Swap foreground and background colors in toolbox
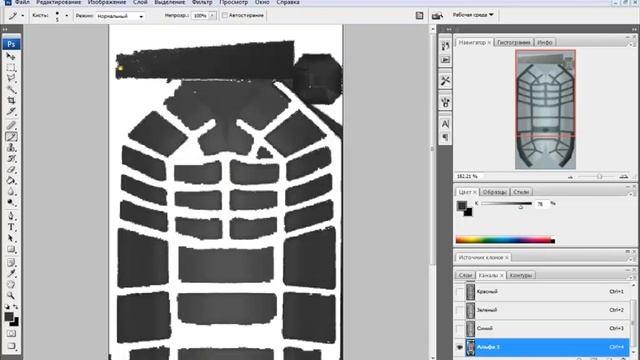Viewport: 640px width, 360px height. tap(16, 307)
